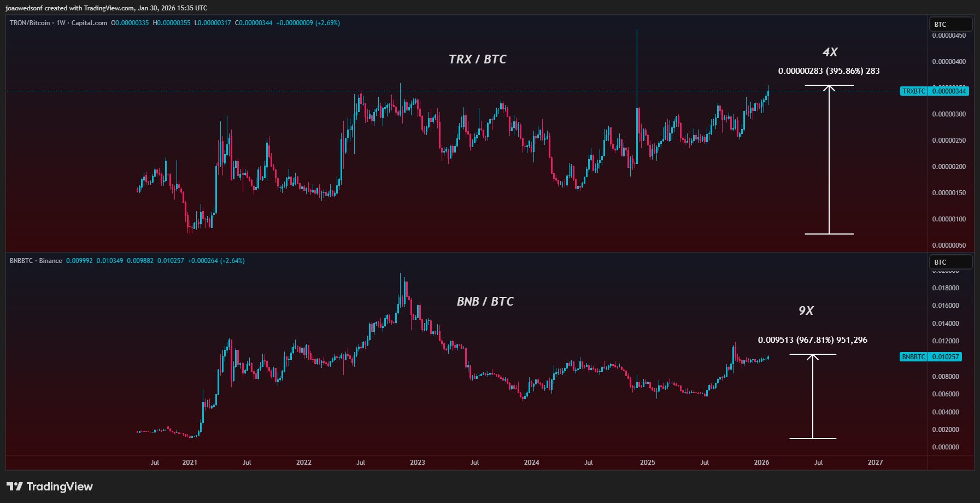Image resolution: width=980 pixels, height=503 pixels.
Task: Click the 0.014000 price scale label
Action: coord(946,324)
